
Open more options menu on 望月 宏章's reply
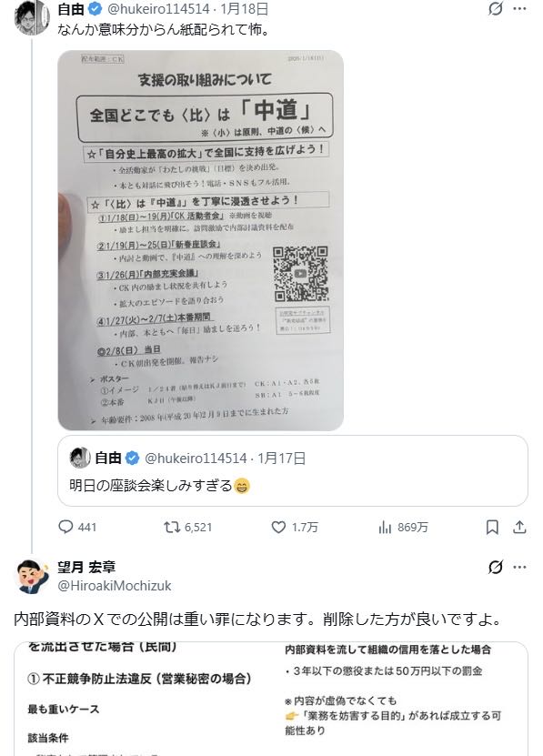coord(520,567)
